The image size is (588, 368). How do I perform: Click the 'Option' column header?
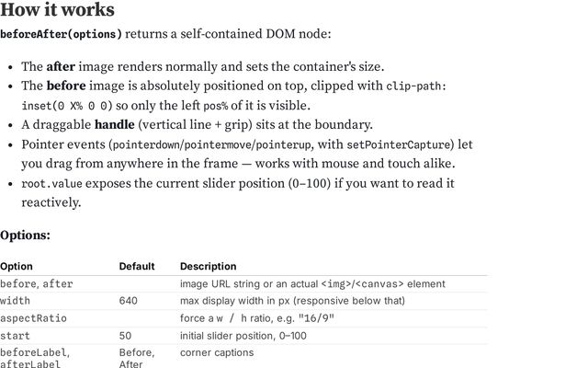[x=17, y=266]
